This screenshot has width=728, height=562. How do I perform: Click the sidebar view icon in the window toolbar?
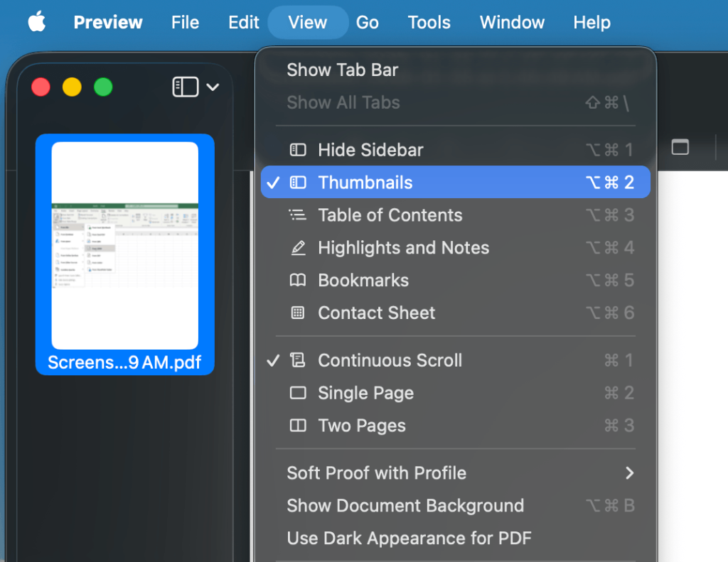pyautogui.click(x=185, y=86)
